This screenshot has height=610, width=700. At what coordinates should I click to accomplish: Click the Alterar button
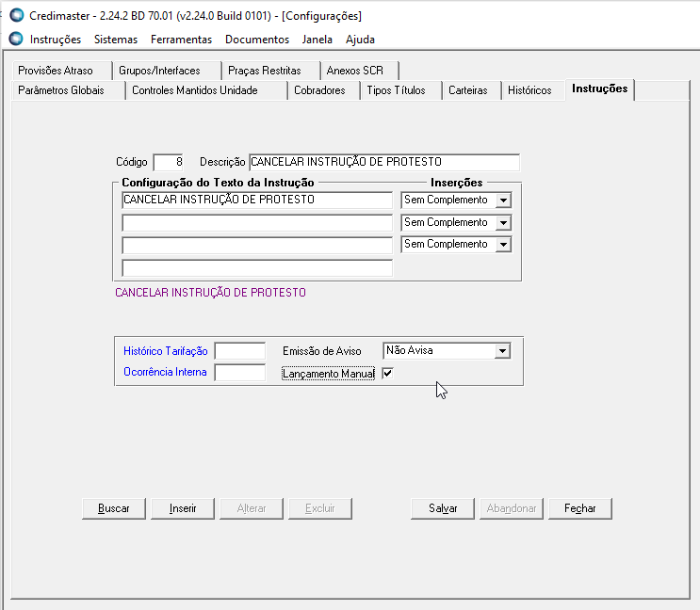[252, 508]
